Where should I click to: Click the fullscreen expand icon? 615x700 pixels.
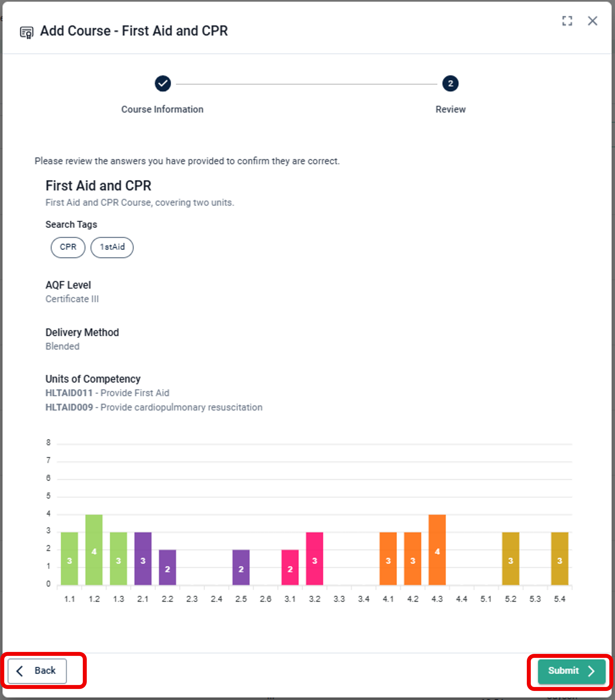point(567,21)
